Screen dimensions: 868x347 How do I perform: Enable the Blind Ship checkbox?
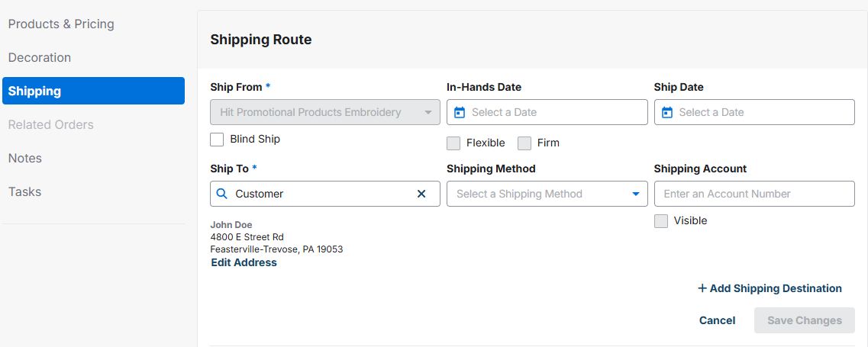click(x=217, y=139)
